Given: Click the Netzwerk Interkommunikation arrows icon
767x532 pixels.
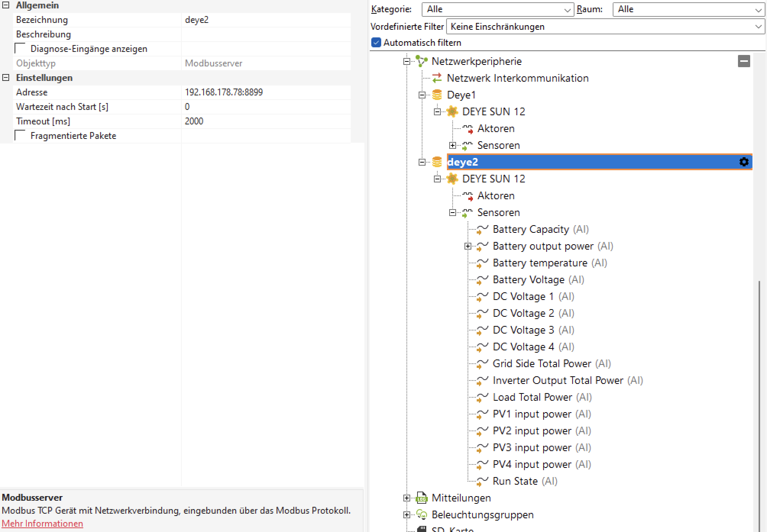Looking at the screenshot, I should [437, 78].
